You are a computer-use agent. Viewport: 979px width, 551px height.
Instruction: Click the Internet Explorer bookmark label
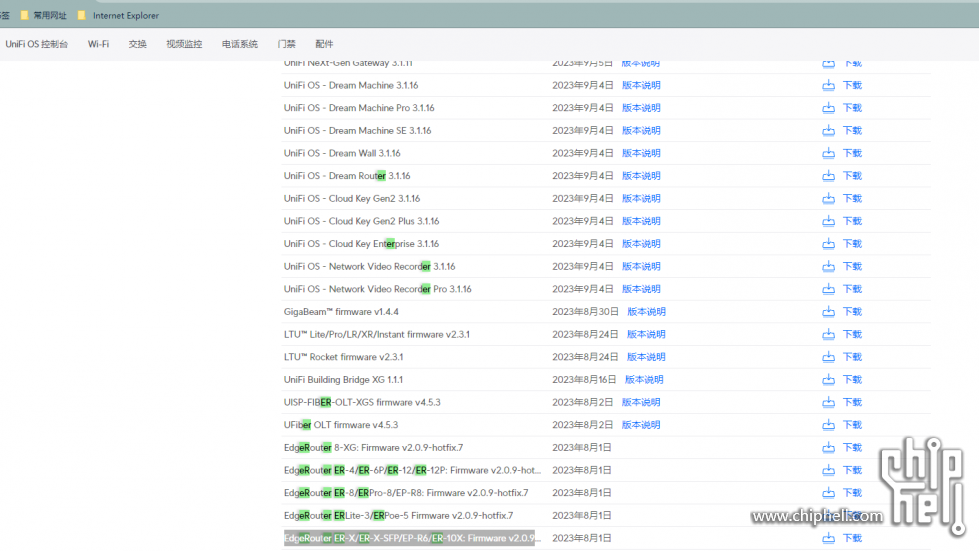125,16
